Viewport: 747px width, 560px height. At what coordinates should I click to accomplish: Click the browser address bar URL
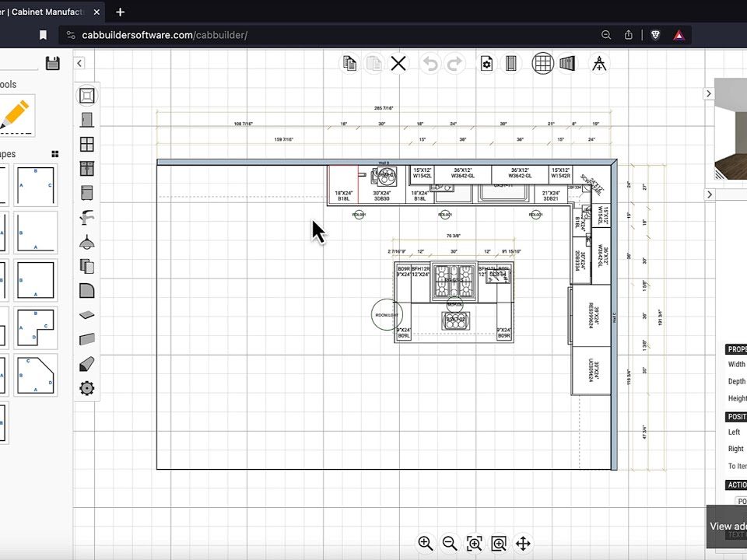coord(165,35)
